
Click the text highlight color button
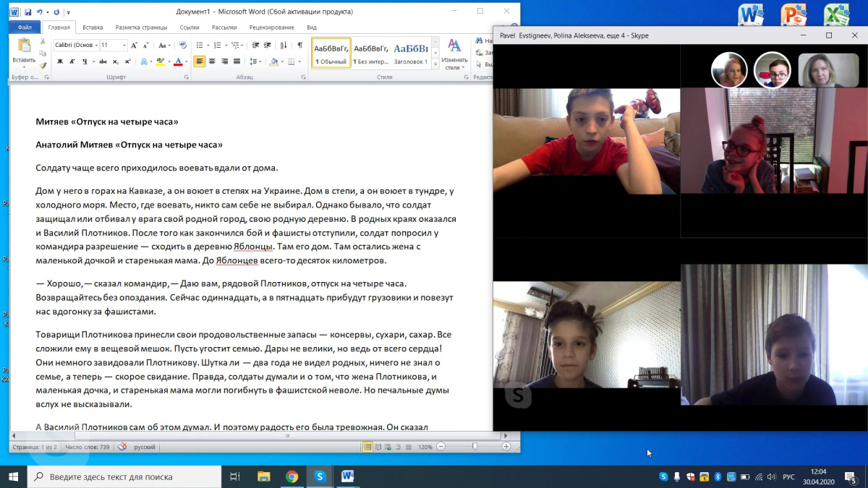point(161,61)
